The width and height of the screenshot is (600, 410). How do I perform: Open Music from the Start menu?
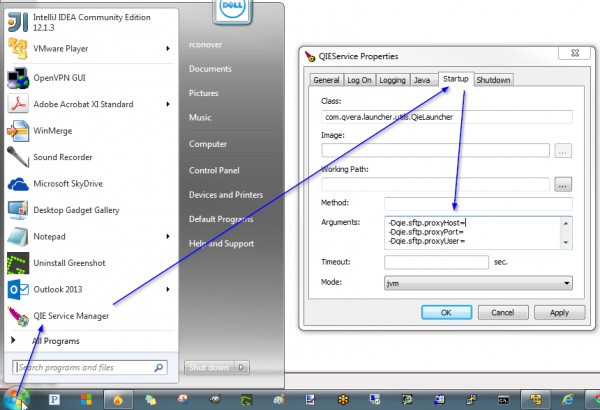point(200,118)
